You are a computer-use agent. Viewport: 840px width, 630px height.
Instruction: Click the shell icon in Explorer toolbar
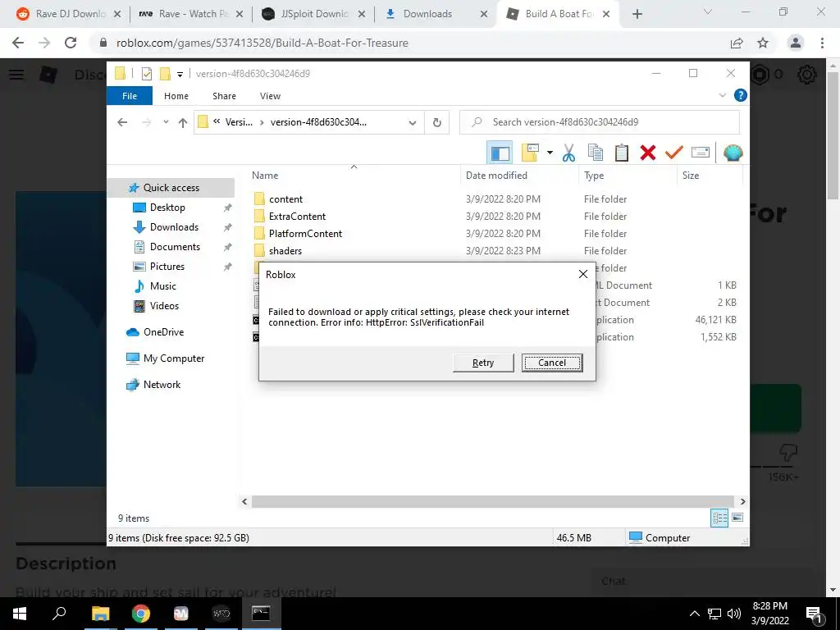coord(733,153)
